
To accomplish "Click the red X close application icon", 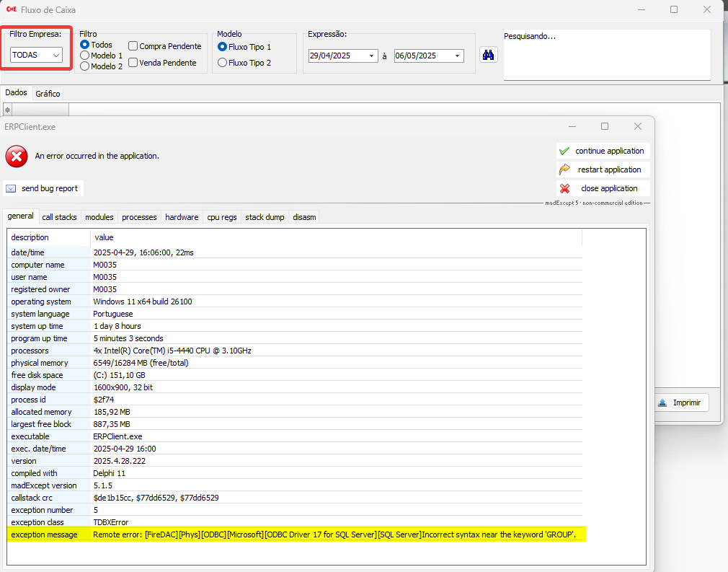I will [564, 188].
